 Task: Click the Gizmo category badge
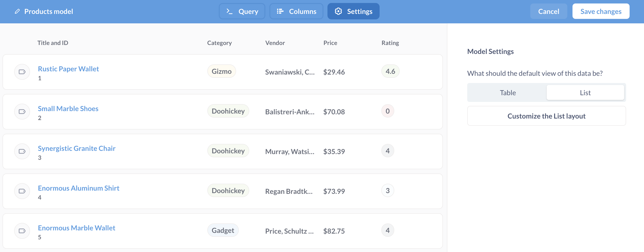(x=221, y=71)
